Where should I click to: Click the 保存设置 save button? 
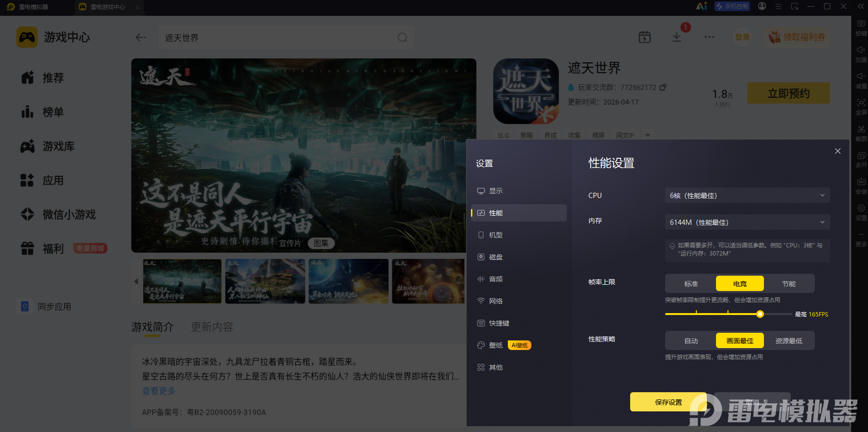669,402
